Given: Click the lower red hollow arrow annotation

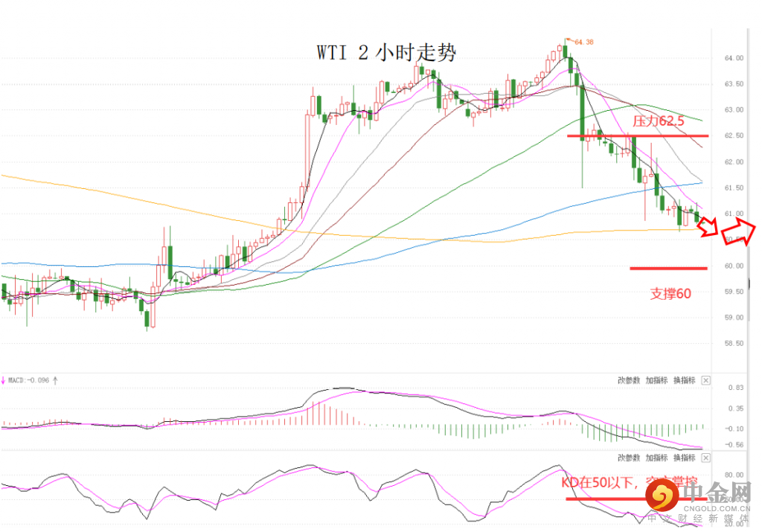Looking at the screenshot, I should [708, 228].
